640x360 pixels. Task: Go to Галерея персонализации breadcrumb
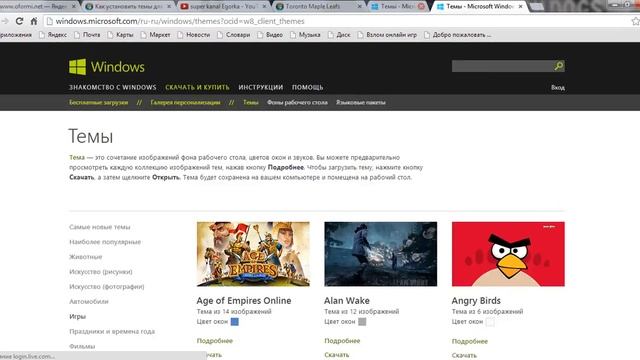coord(185,102)
